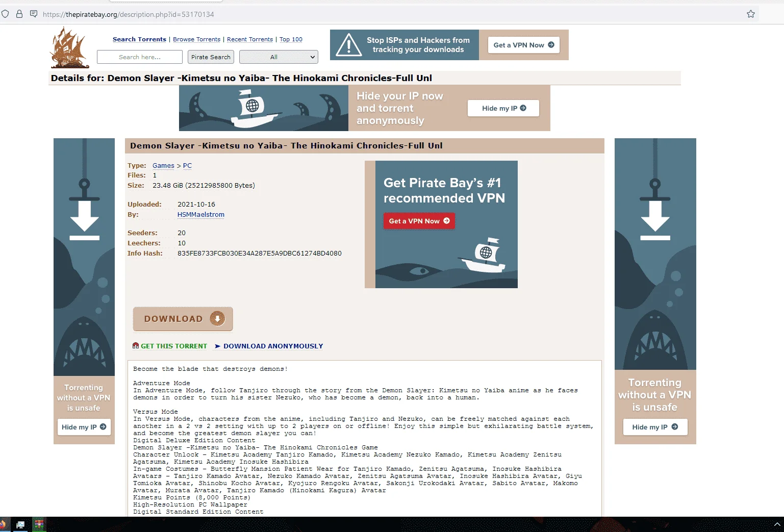Click the 'Details for: Demon Slayer' heading
784x532 pixels.
(241, 78)
